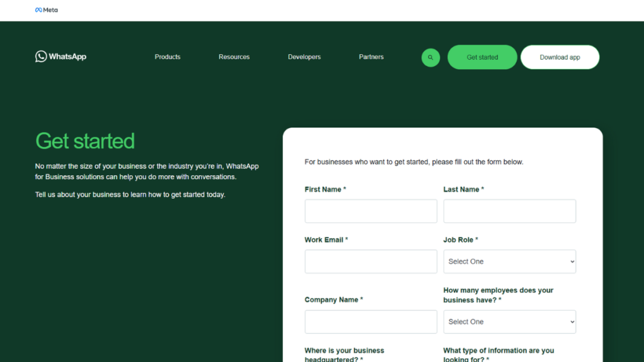
Task: Click the Company Name input field
Action: (x=370, y=321)
